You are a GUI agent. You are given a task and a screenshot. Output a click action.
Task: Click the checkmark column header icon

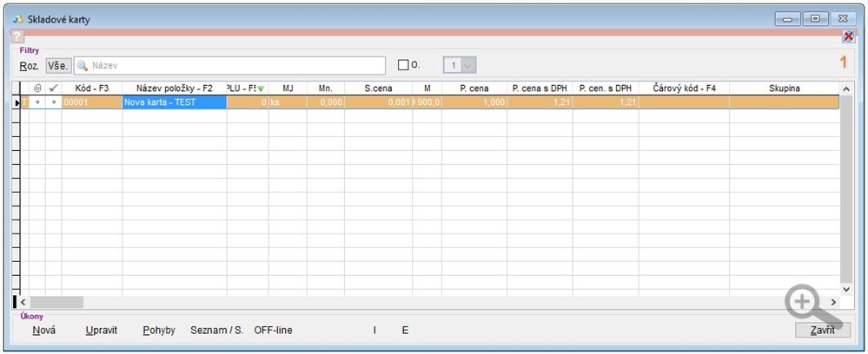(x=53, y=88)
